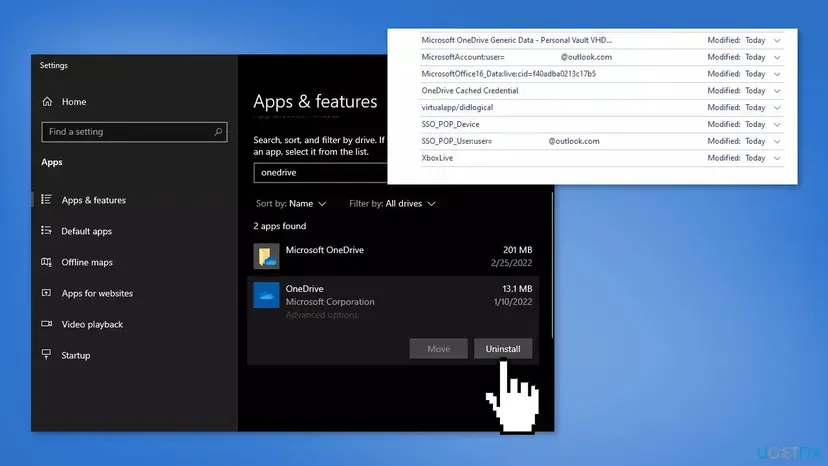Click the blue OneDrive cloud app icon
Image resolution: width=828 pixels, height=466 pixels.
coord(266,295)
